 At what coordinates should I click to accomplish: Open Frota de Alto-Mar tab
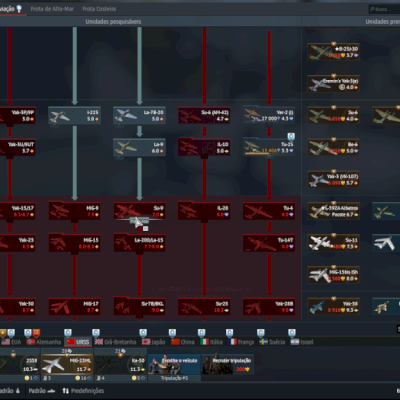[52, 9]
